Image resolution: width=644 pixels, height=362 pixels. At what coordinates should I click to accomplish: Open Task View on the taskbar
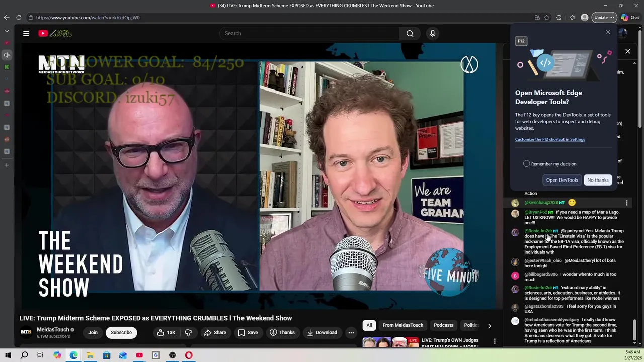coord(40,355)
